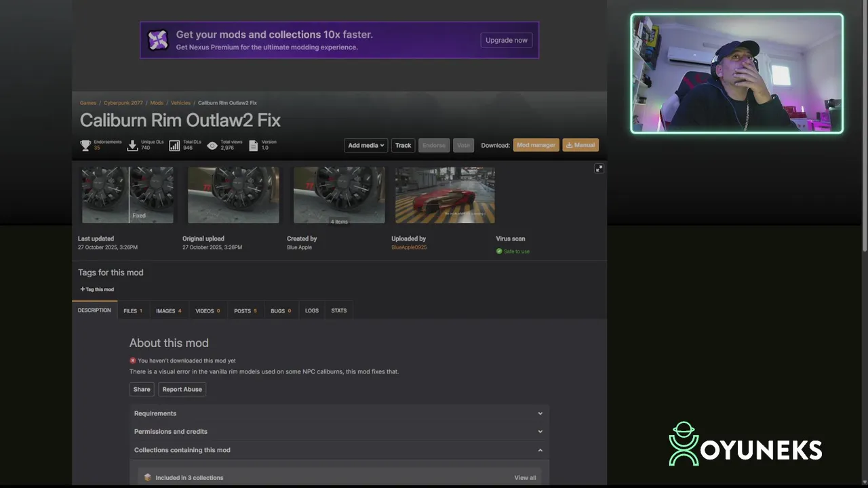
Task: Collapse Collections containing this mod section
Action: 339,450
